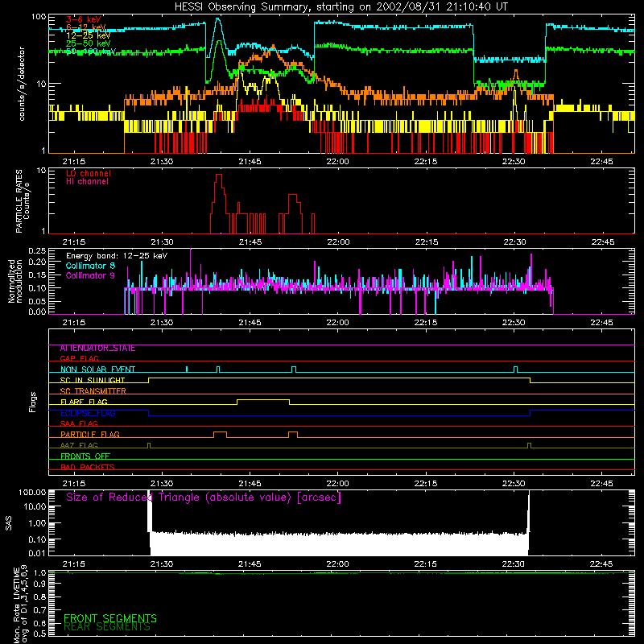
Task: Click the raised FLARE_FLAG interval step
Action: 263,399
